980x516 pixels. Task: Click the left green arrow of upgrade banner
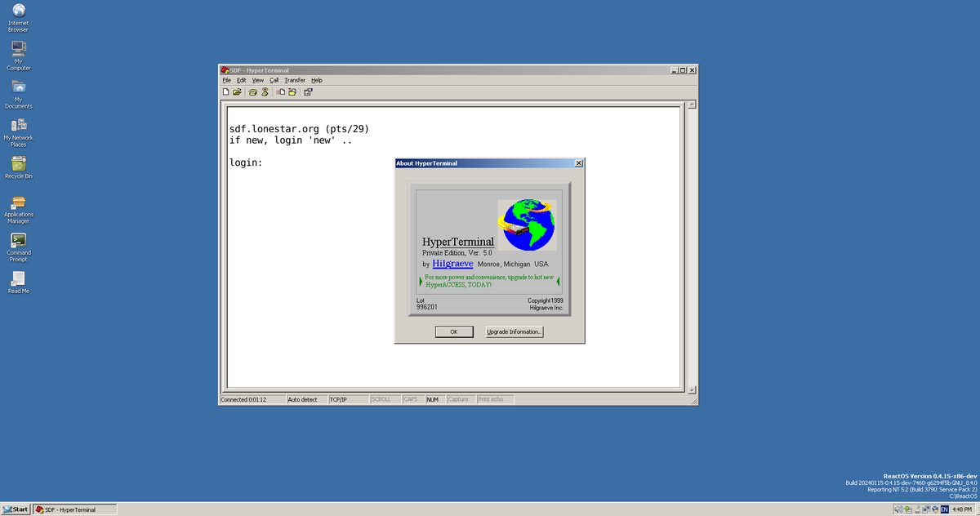[x=421, y=281]
